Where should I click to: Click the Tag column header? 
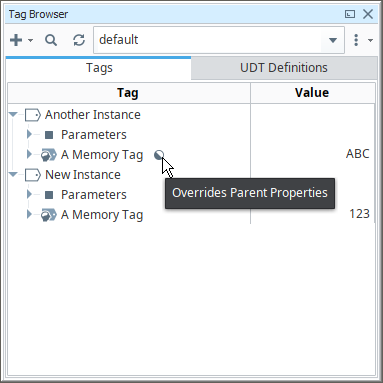pos(129,93)
